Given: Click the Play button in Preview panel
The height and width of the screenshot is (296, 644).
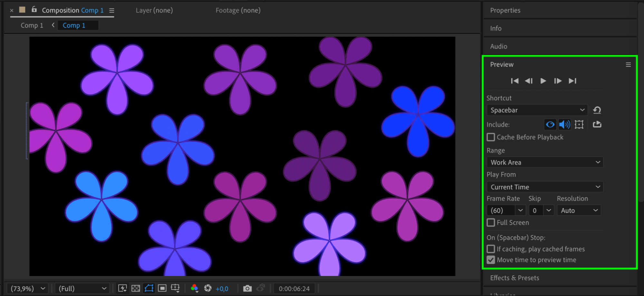Looking at the screenshot, I should [x=543, y=81].
